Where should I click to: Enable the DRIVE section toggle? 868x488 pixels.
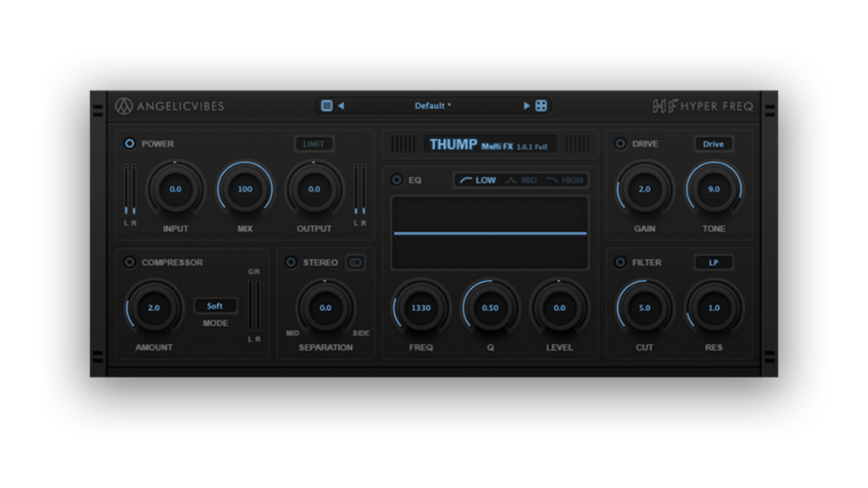(x=620, y=144)
